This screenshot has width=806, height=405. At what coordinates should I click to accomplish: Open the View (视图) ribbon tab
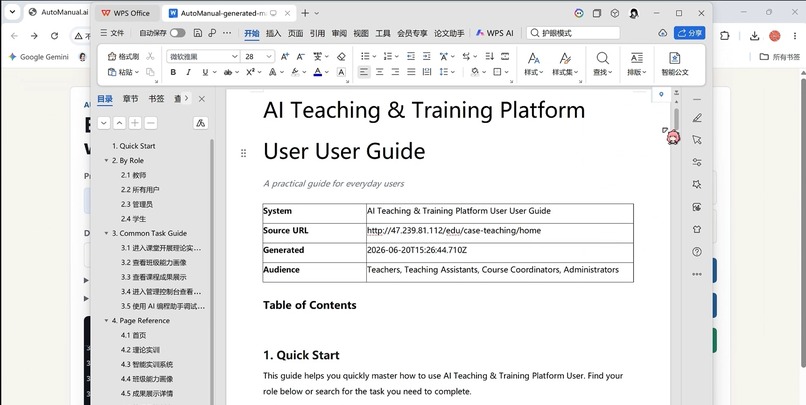[361, 33]
